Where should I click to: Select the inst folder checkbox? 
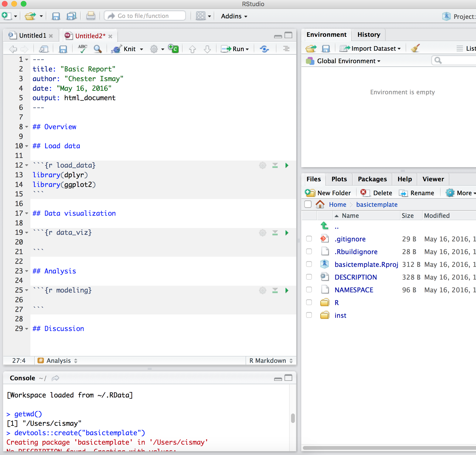coord(309,315)
